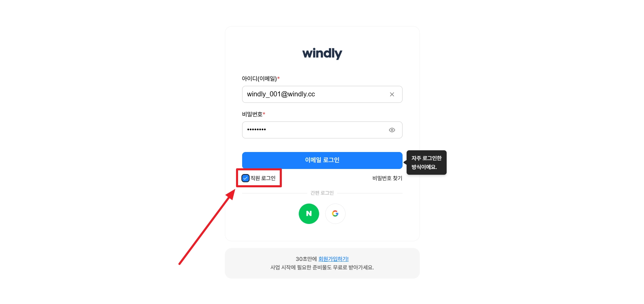Focus the 비밀번호 password field
The height and width of the screenshot is (304, 644).
coord(322,130)
